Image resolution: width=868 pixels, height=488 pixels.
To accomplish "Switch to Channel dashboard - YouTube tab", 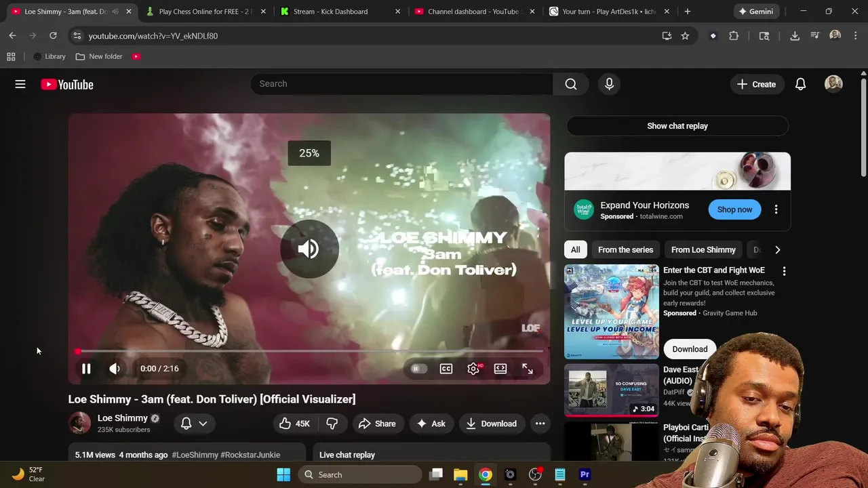I will 473,12.
